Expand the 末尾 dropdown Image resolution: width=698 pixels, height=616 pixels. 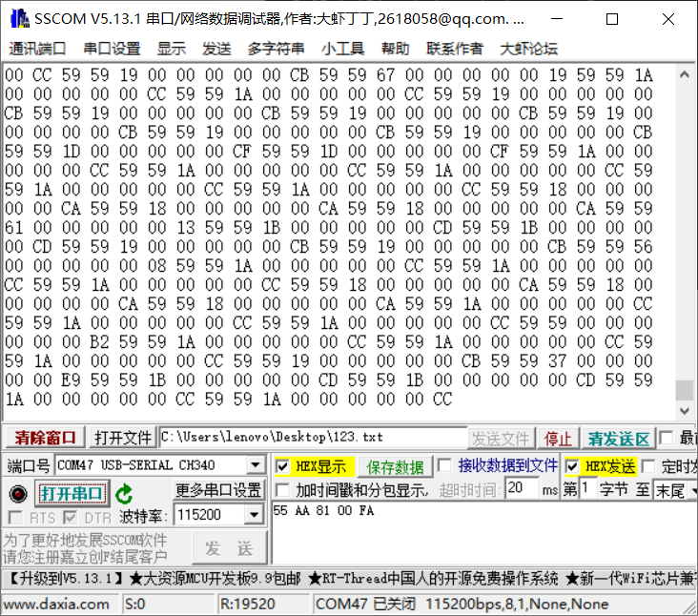point(694,490)
